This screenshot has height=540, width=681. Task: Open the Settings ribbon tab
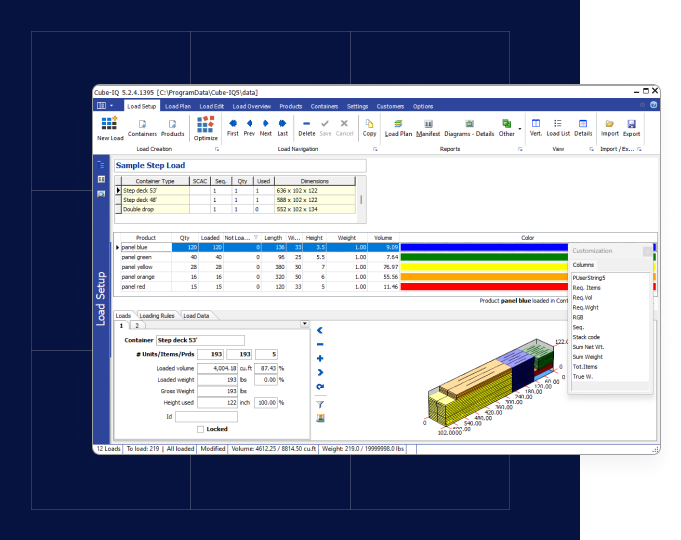[x=357, y=106]
